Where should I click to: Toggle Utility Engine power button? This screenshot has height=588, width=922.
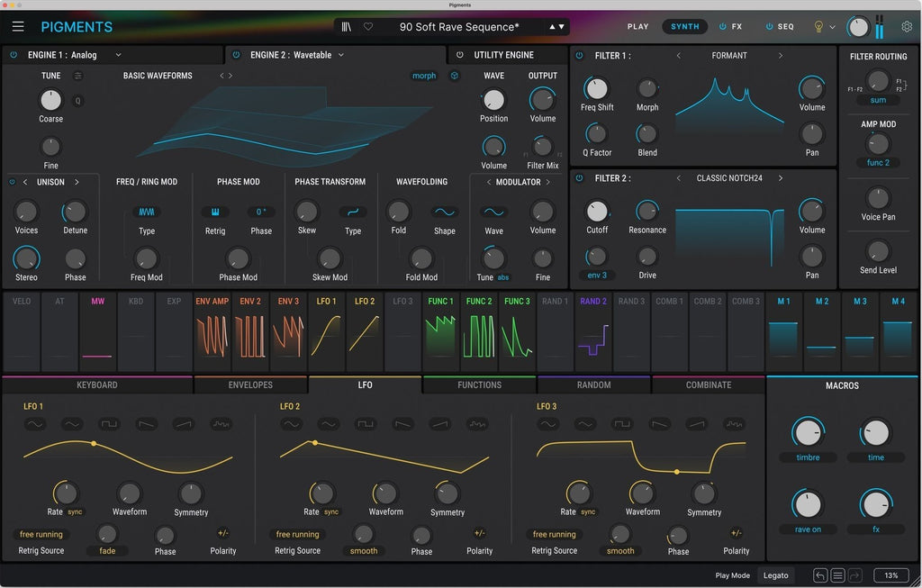click(x=460, y=55)
